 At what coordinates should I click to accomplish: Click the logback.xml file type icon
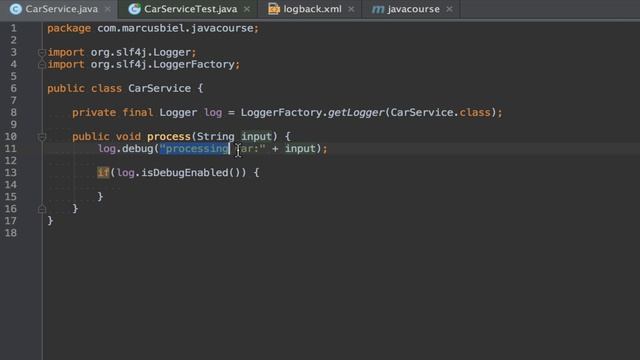[x=274, y=9]
